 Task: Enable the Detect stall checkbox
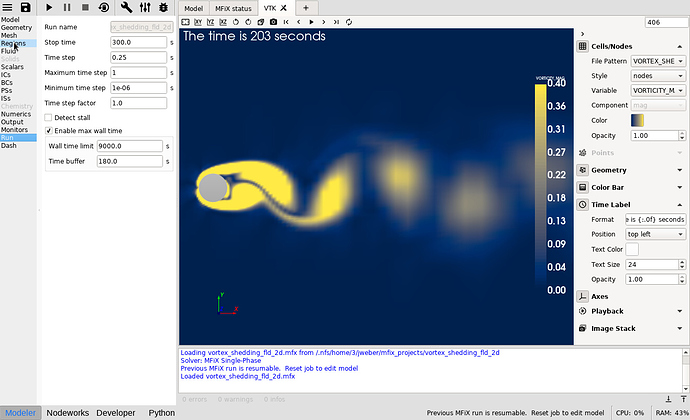click(48, 117)
